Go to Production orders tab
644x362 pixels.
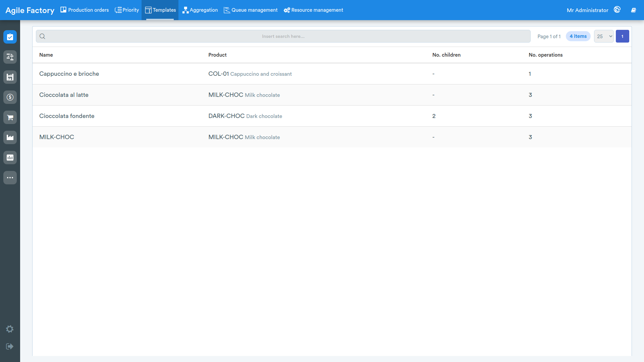(85, 10)
